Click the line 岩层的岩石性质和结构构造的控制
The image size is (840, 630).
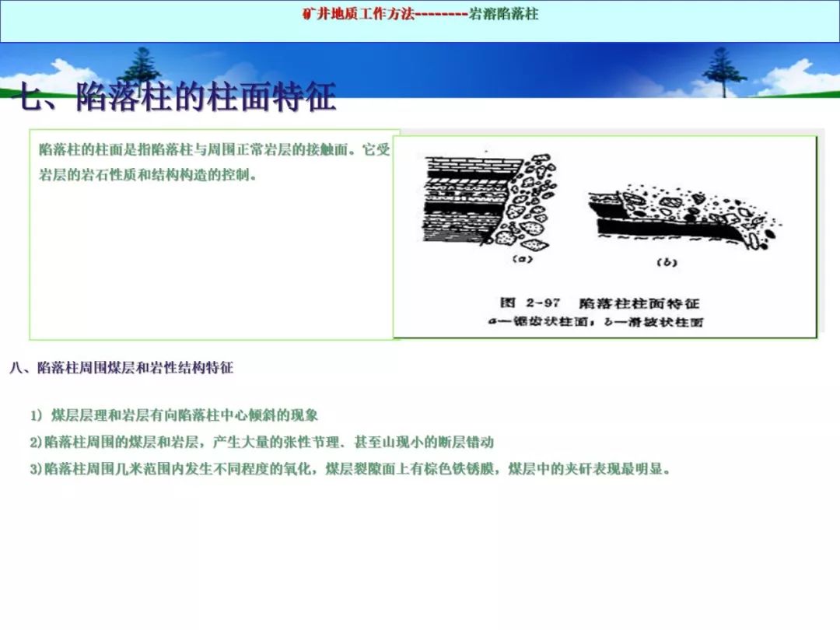point(148,175)
